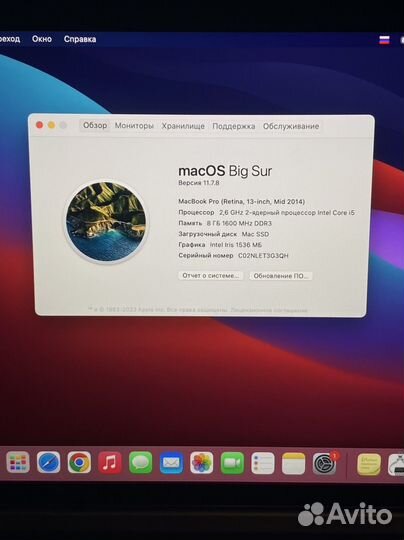Close the About This Mac window

pyautogui.click(x=40, y=125)
